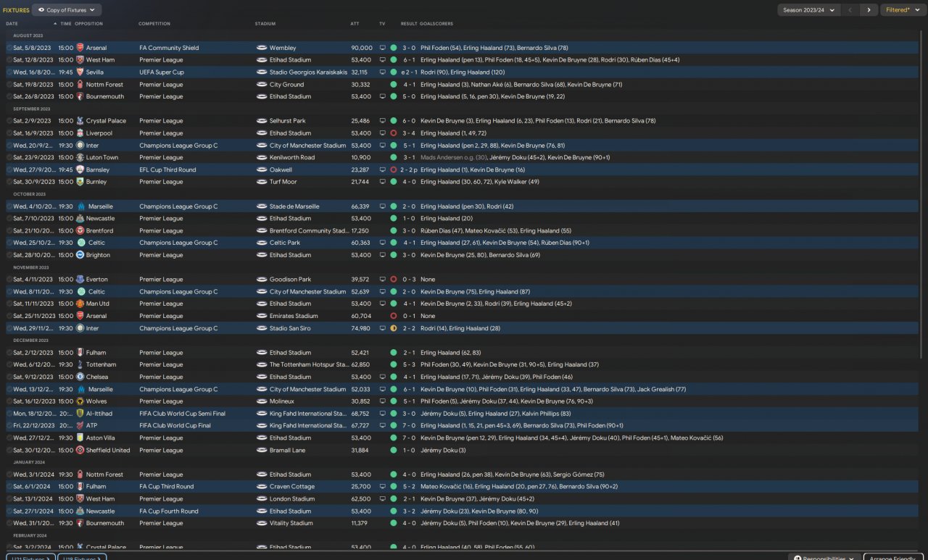Screen dimensions: 928x560
Task: Click the red loss indicator on the Liverpool row
Action: tap(394, 133)
